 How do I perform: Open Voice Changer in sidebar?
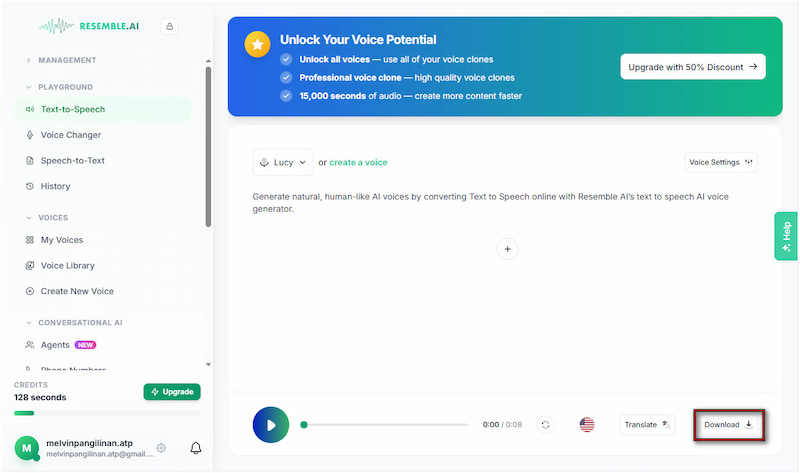70,135
